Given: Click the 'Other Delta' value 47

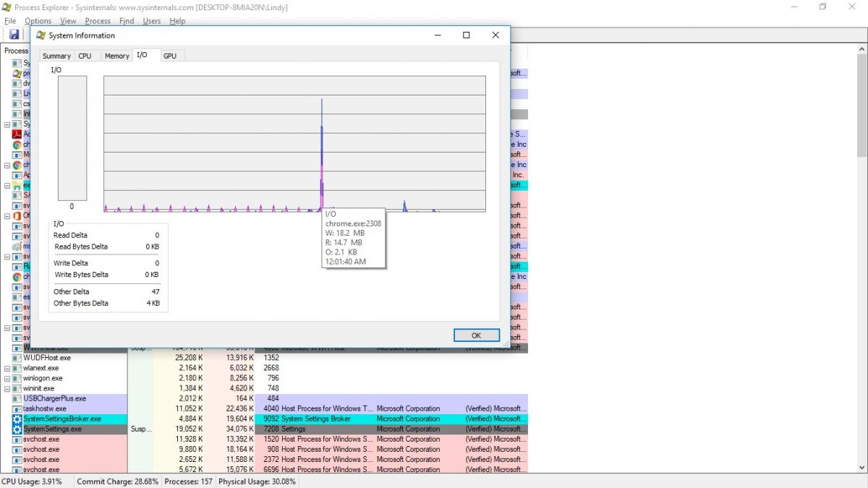Looking at the screenshot, I should (x=155, y=291).
